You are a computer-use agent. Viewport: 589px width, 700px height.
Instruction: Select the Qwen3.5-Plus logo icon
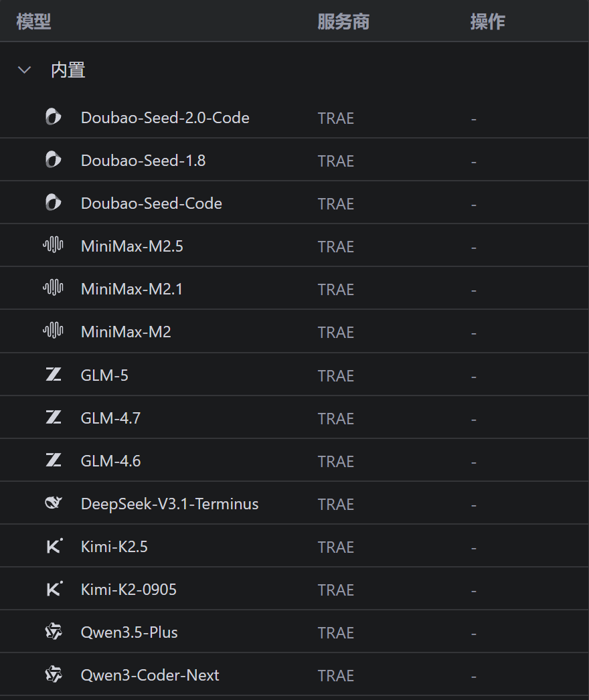tap(54, 631)
